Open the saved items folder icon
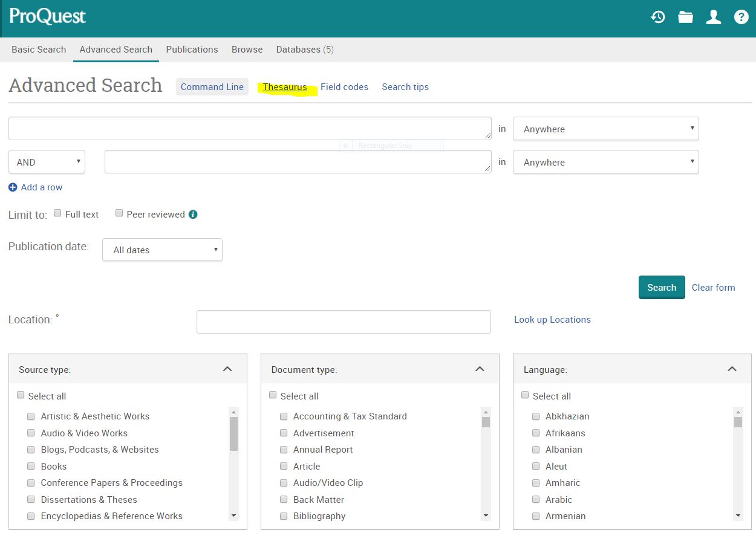 tap(685, 18)
